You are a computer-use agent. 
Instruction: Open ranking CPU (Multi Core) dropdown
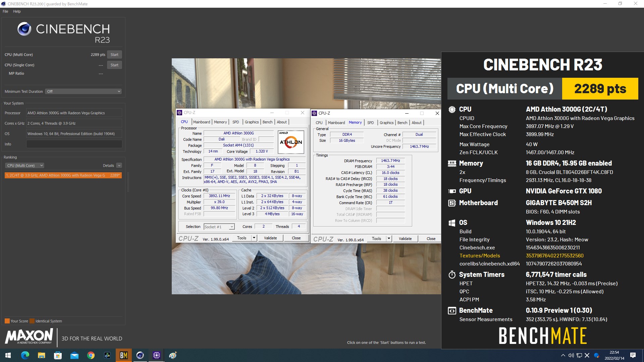click(x=24, y=166)
